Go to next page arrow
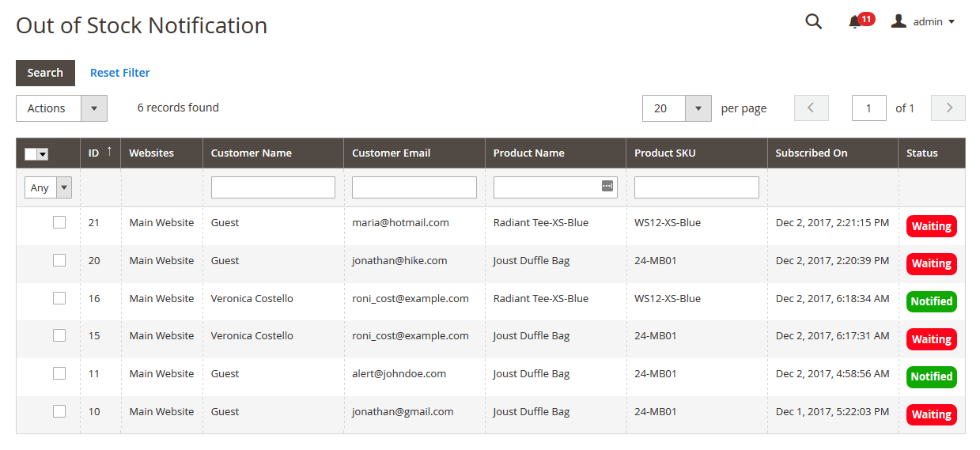The image size is (980, 450). (948, 108)
